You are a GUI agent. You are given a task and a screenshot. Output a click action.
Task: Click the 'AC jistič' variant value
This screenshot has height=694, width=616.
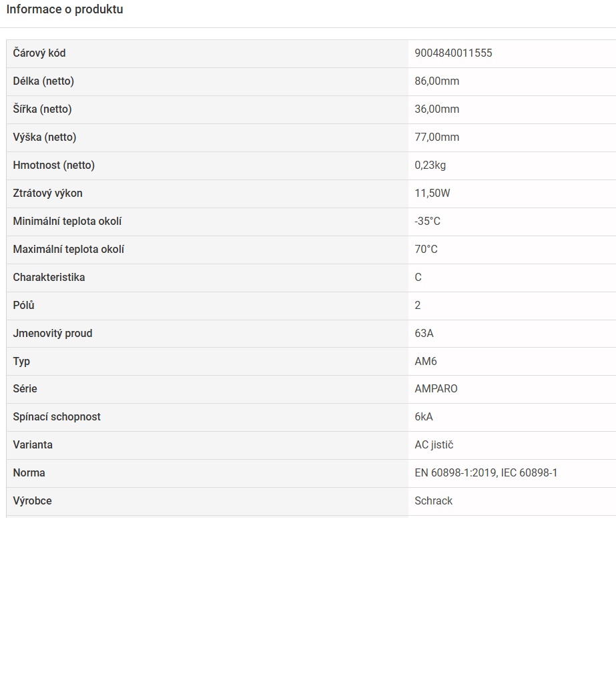(434, 445)
